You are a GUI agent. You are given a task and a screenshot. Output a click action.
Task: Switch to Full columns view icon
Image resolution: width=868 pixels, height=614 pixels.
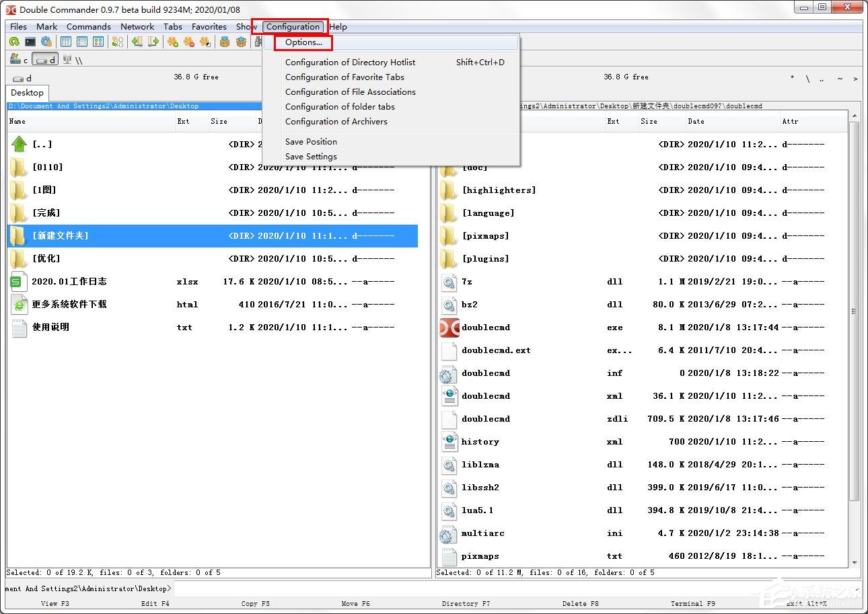82,42
